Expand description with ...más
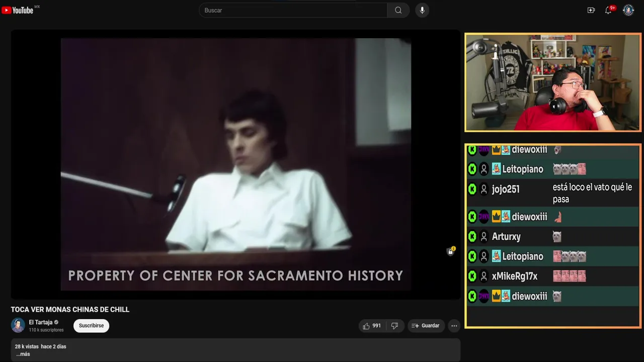This screenshot has width=644, height=362. point(23,354)
